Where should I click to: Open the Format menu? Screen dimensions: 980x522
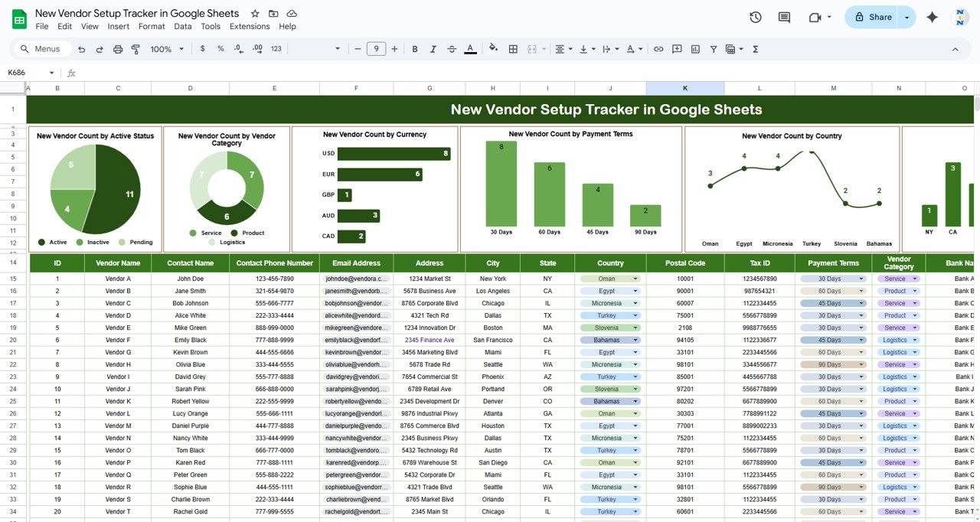pyautogui.click(x=152, y=26)
